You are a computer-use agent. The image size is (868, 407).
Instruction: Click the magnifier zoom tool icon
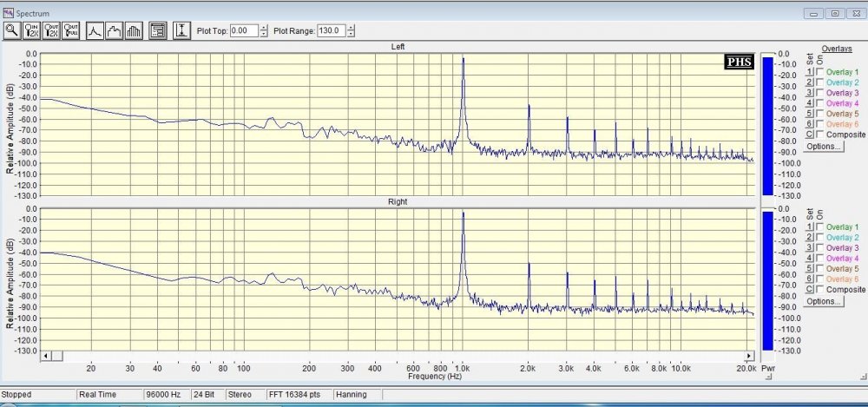pos(12,30)
